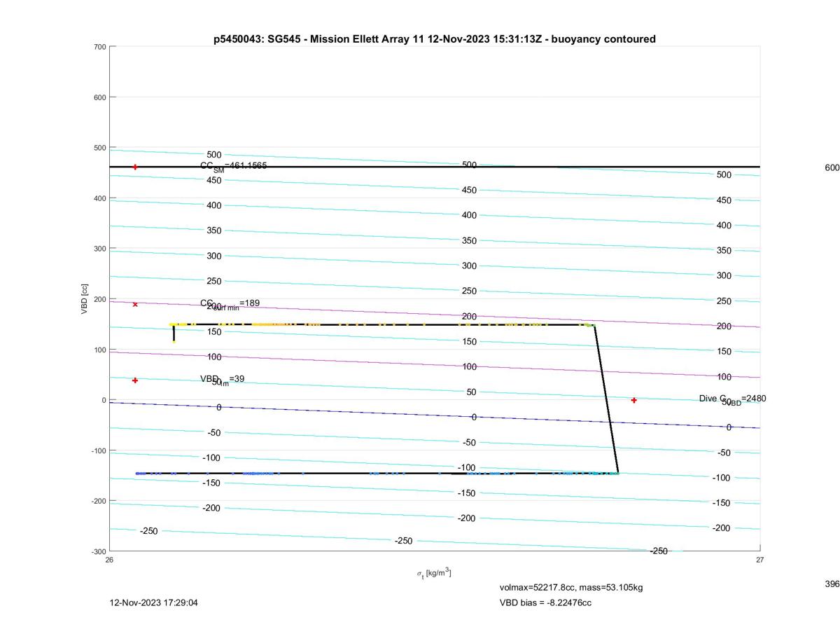Click the Dive C VBD=2480 annotation

point(732,399)
